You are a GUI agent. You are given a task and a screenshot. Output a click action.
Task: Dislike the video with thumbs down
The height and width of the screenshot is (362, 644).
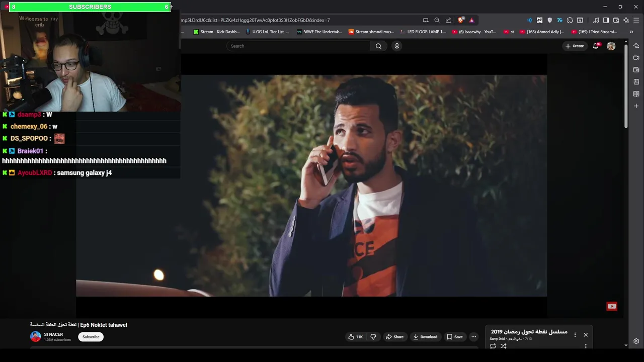pos(373,337)
